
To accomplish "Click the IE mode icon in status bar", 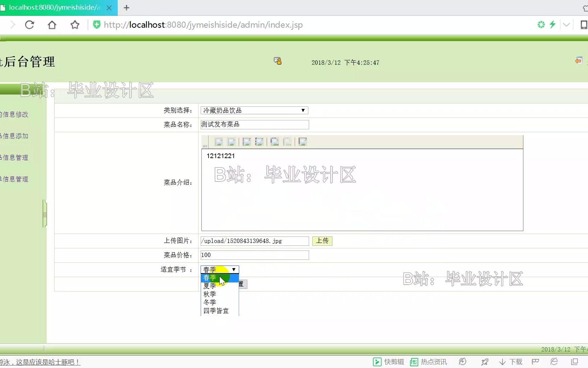I will 554,362.
